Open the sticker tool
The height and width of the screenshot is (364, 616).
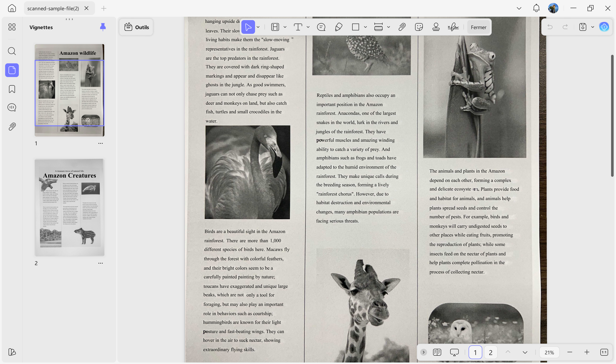click(419, 27)
